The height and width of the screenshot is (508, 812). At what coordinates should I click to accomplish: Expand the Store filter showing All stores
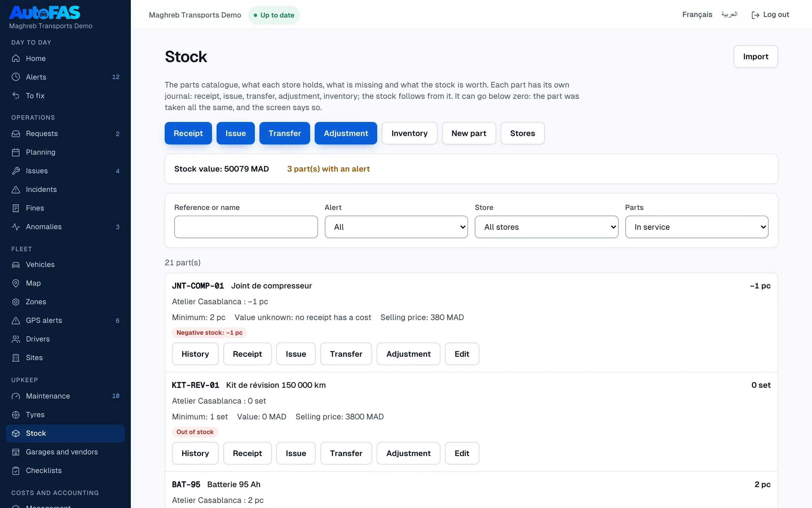(x=546, y=227)
